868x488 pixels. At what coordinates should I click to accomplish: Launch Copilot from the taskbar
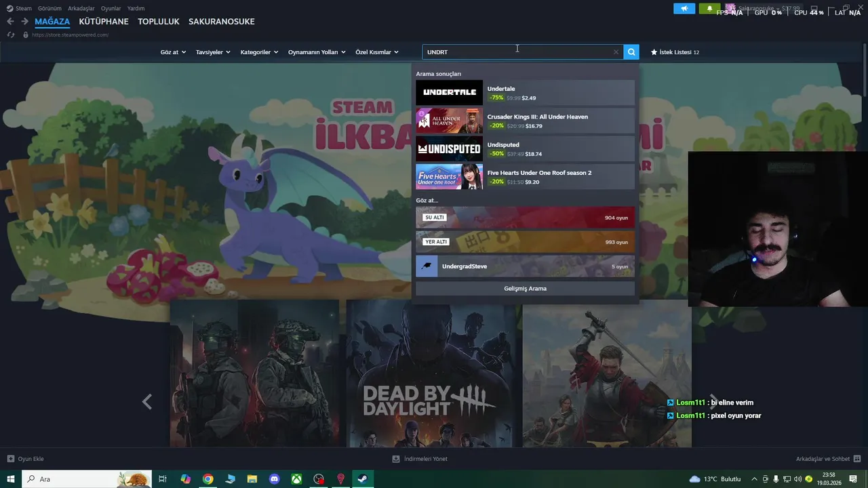click(x=185, y=479)
